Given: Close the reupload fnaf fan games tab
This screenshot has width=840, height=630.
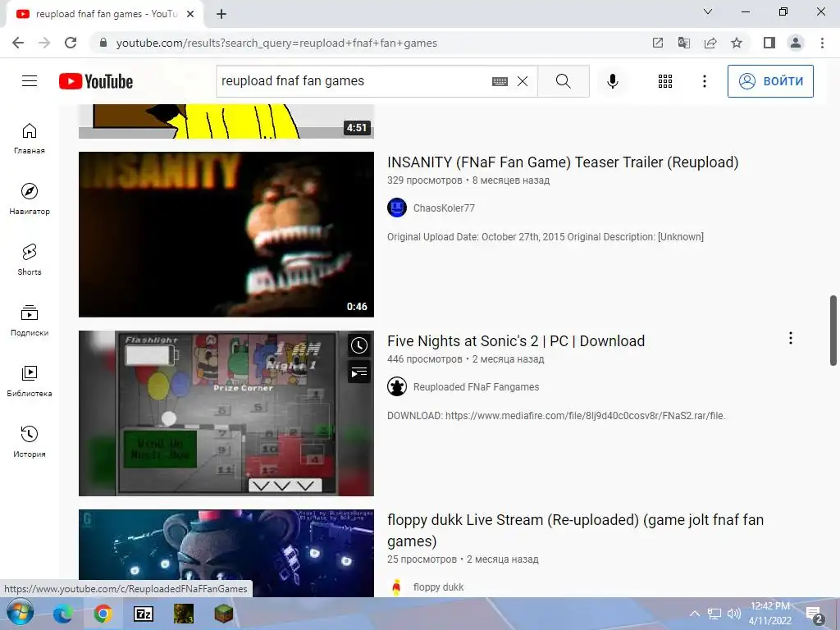Looking at the screenshot, I should pyautogui.click(x=190, y=14).
